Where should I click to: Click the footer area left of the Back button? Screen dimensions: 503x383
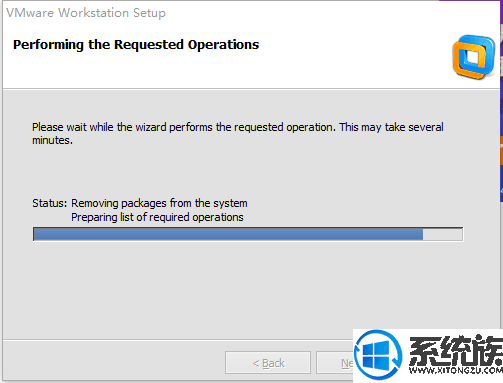tap(113, 362)
